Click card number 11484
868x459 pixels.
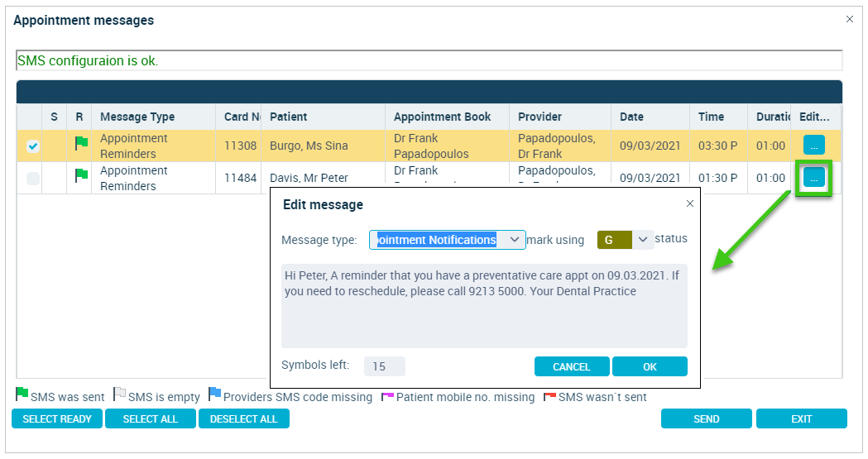point(240,178)
